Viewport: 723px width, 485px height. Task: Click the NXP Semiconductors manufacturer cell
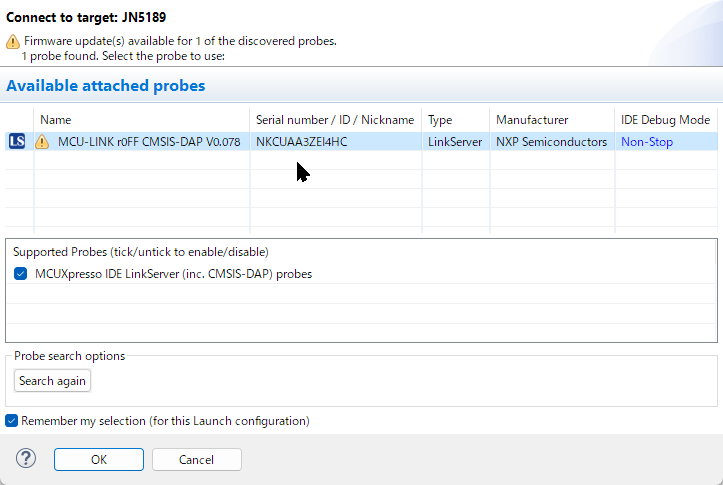[x=551, y=142]
